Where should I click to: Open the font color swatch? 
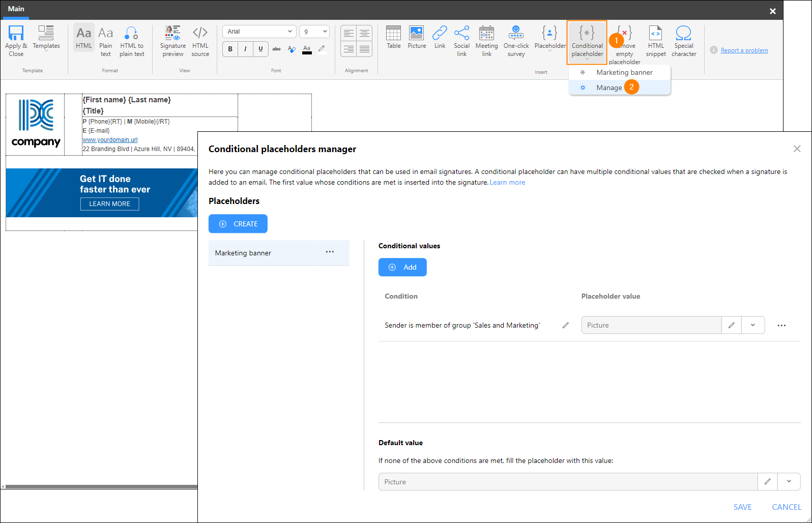point(307,49)
